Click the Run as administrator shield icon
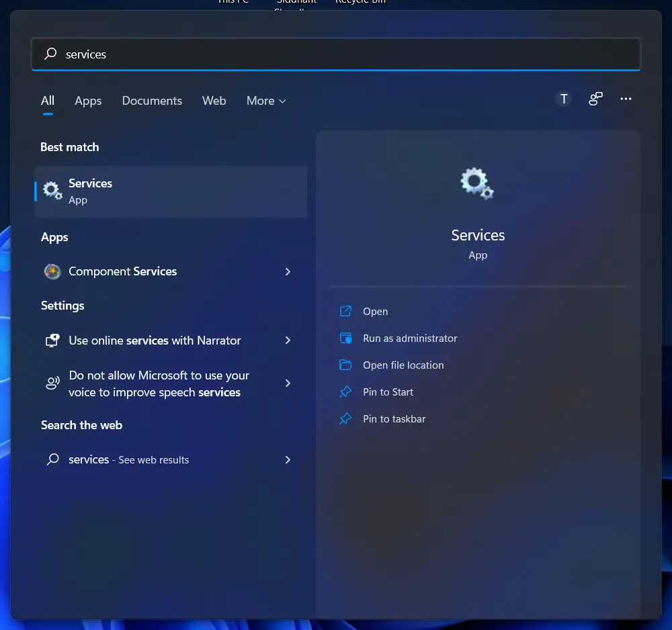Viewport: 672px width, 630px height. pos(345,338)
